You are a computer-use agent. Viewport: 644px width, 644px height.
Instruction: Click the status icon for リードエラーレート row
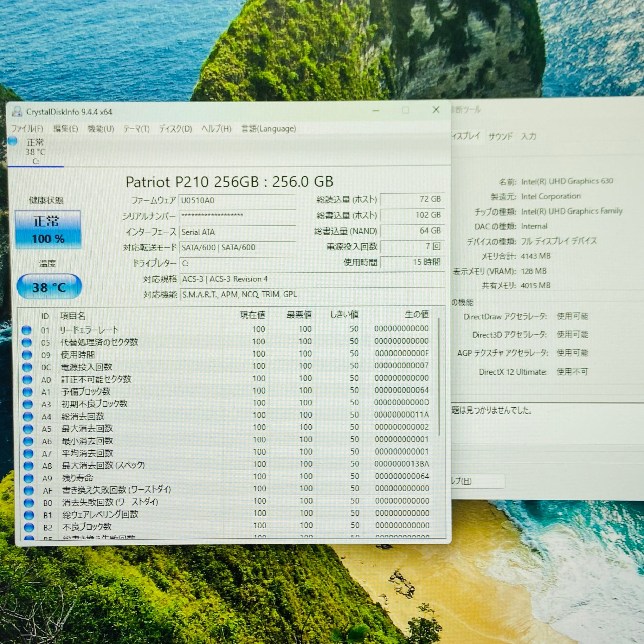pos(26,330)
